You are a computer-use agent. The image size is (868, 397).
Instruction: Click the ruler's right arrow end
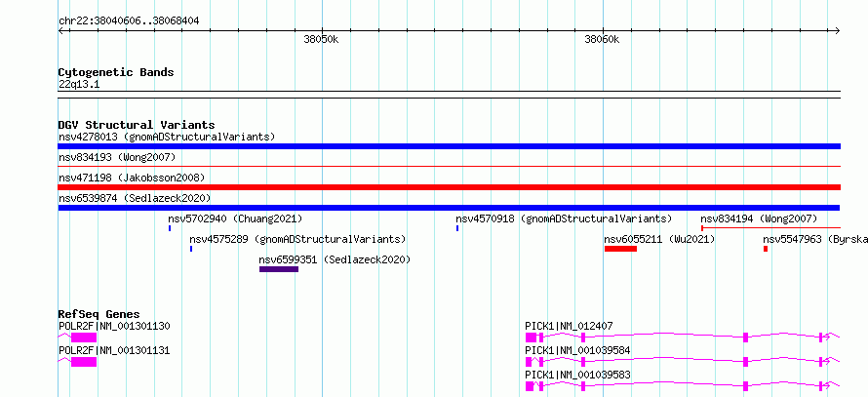tap(838, 30)
